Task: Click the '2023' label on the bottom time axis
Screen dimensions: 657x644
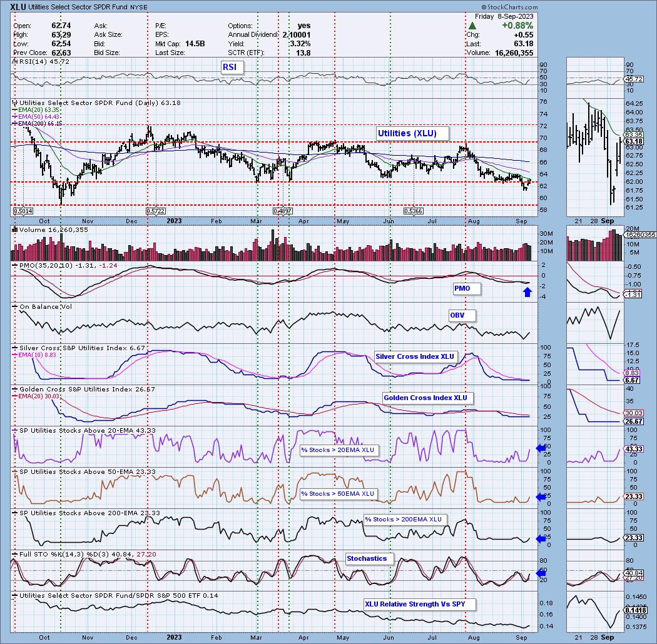Action: 174,637
